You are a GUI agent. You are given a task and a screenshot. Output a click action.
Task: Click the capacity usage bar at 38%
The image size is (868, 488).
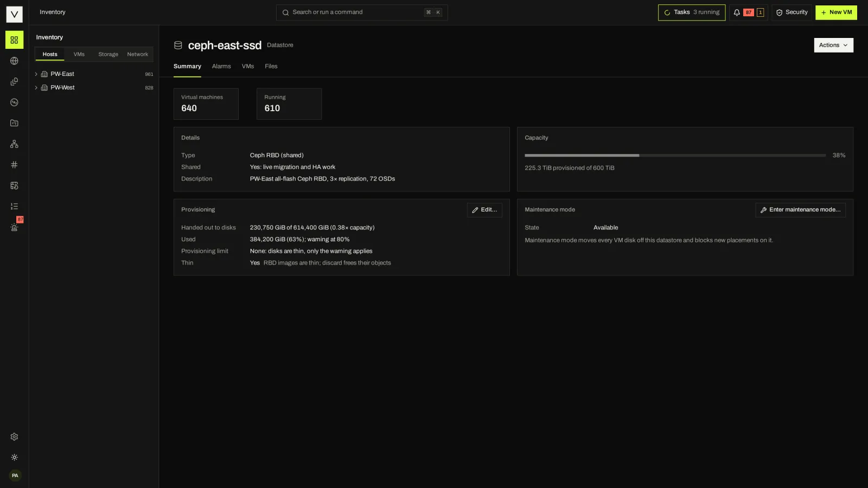[x=675, y=156]
